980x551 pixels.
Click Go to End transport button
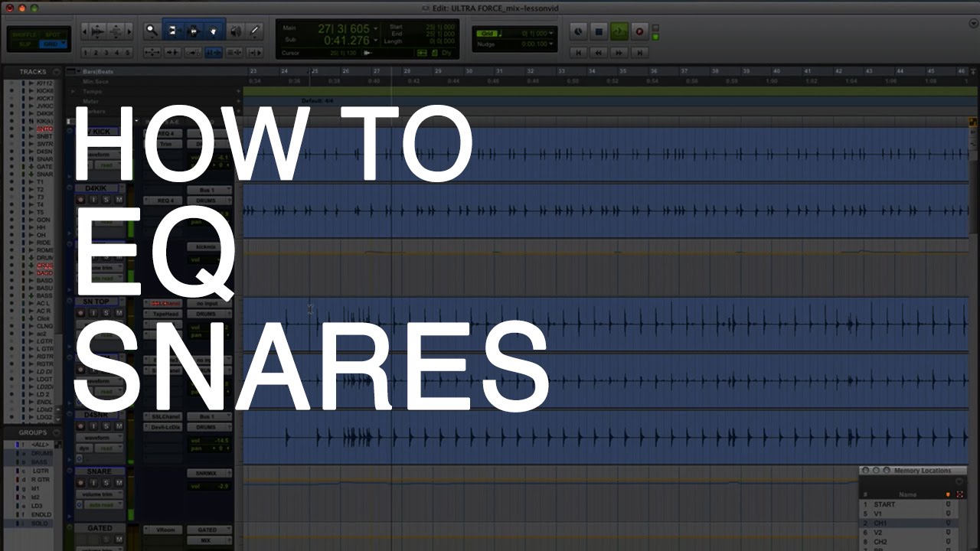[639, 53]
